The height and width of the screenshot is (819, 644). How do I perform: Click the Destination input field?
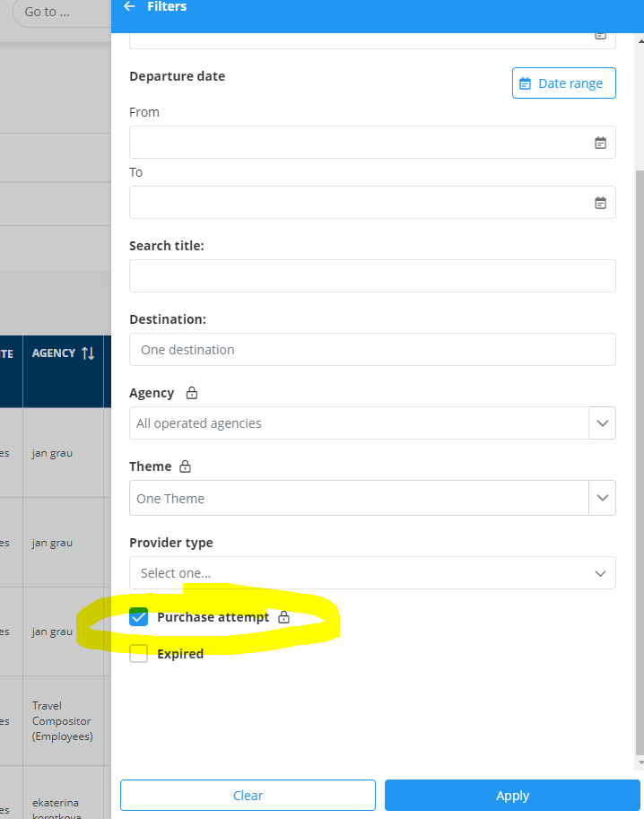(x=372, y=350)
